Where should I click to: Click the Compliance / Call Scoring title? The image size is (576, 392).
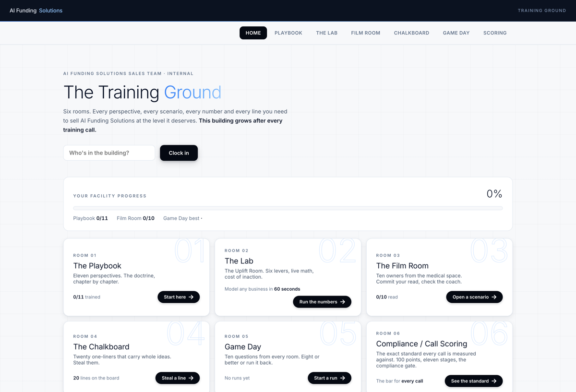421,344
